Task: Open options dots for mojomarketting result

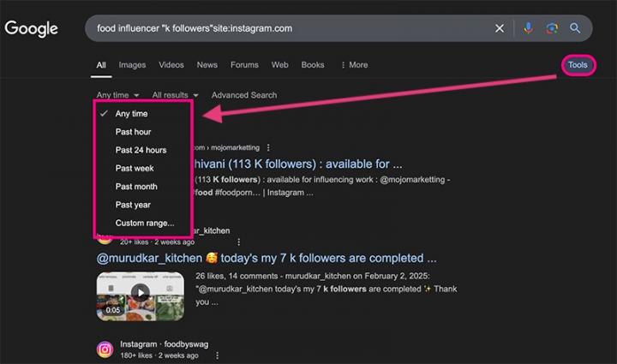Action: pos(268,147)
